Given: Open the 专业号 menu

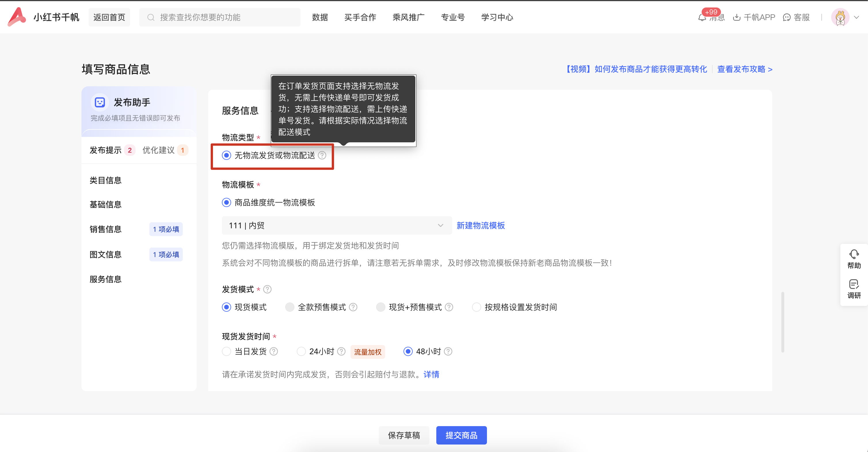Looking at the screenshot, I should tap(453, 17).
